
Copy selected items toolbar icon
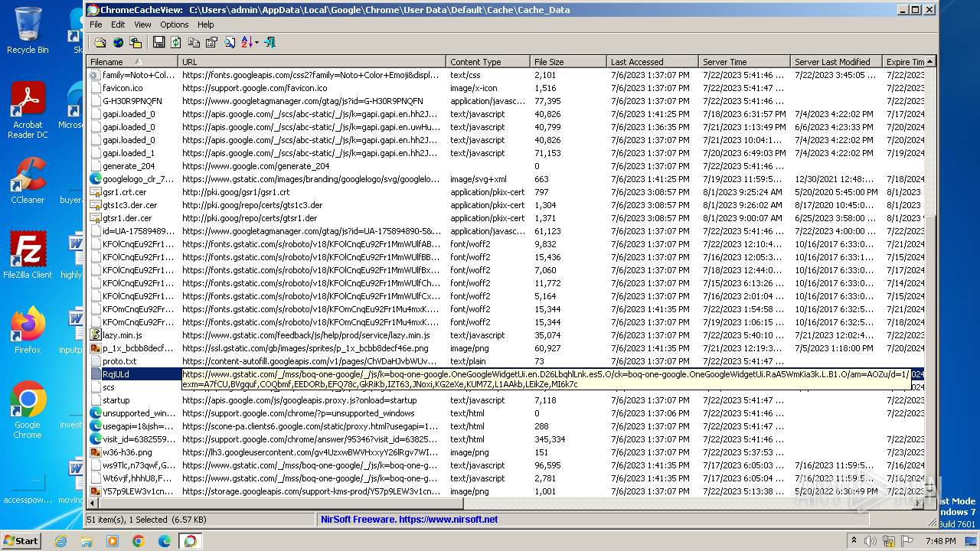coord(194,43)
